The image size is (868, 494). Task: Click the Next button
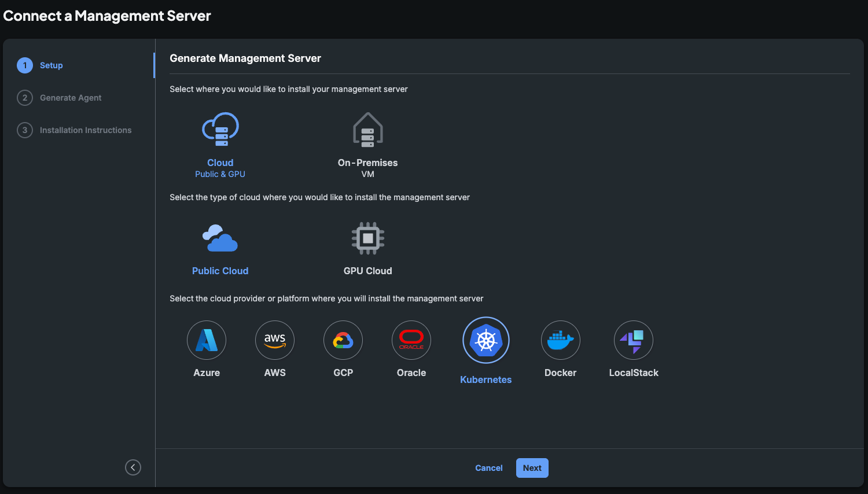[532, 468]
